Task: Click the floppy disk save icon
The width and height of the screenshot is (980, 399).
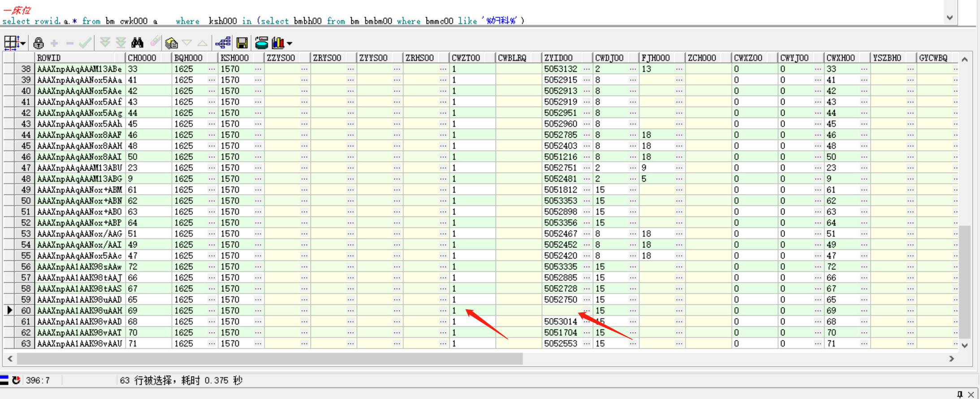Action: coord(242,43)
